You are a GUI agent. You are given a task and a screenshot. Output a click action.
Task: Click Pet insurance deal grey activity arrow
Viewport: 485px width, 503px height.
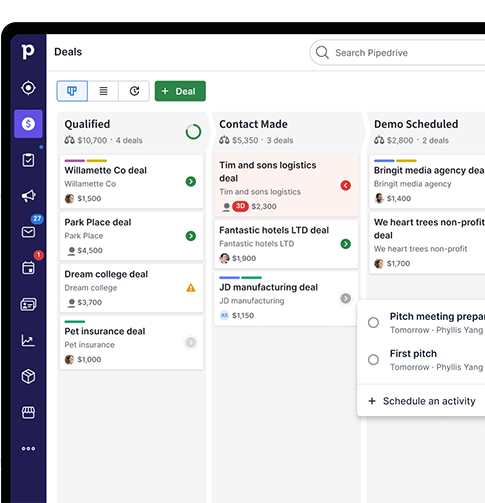click(191, 342)
